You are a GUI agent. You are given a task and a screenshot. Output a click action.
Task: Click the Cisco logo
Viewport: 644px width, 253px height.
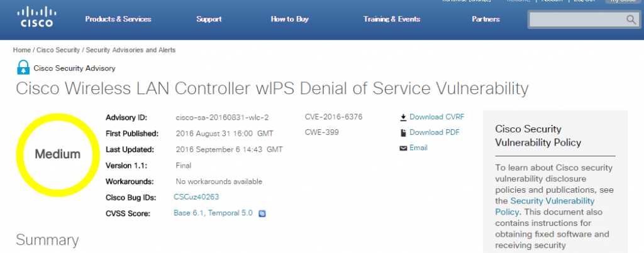[x=37, y=17]
